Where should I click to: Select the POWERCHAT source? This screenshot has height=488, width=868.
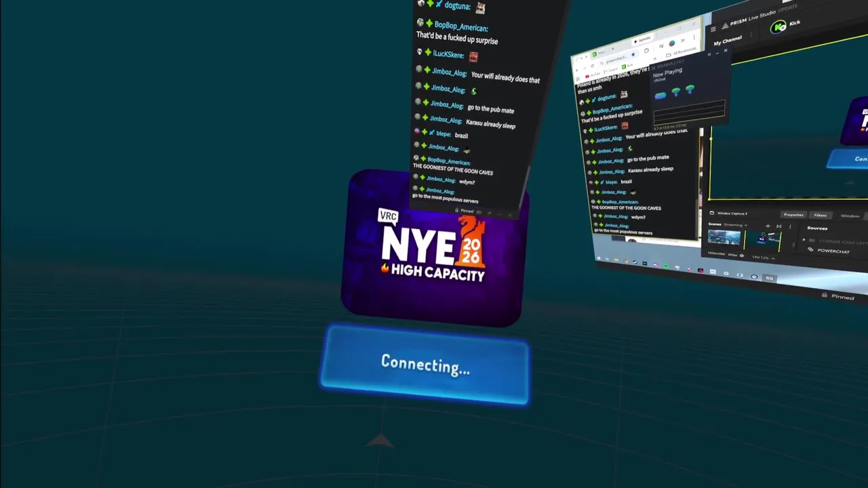point(833,251)
